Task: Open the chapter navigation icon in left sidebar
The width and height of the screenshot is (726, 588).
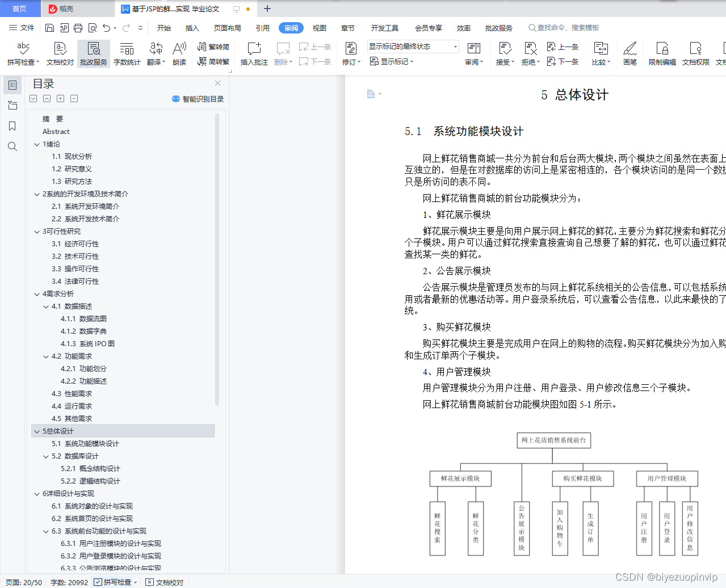Action: click(12, 106)
